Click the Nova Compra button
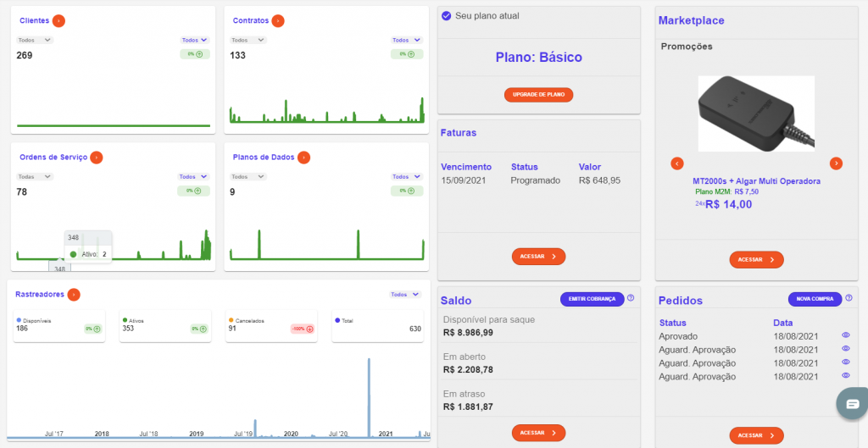This screenshot has height=448, width=868. [x=815, y=299]
